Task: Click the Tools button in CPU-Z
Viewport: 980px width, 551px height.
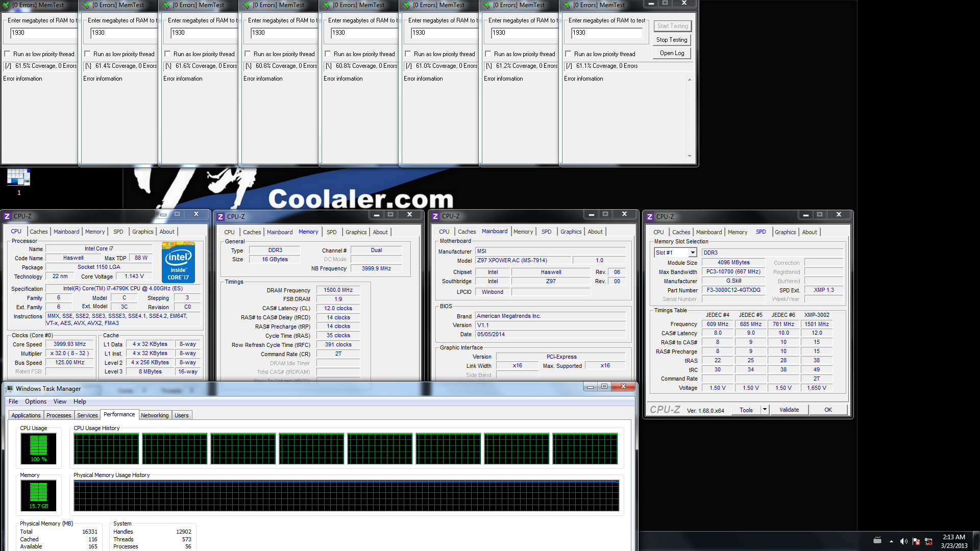Action: click(746, 410)
